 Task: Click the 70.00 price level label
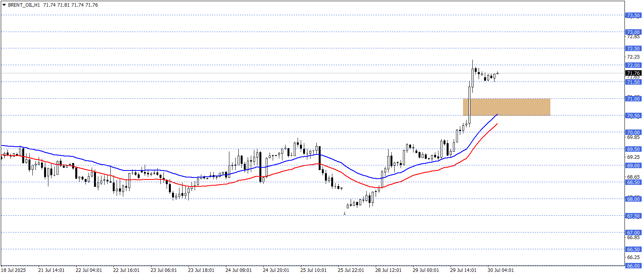(x=633, y=132)
